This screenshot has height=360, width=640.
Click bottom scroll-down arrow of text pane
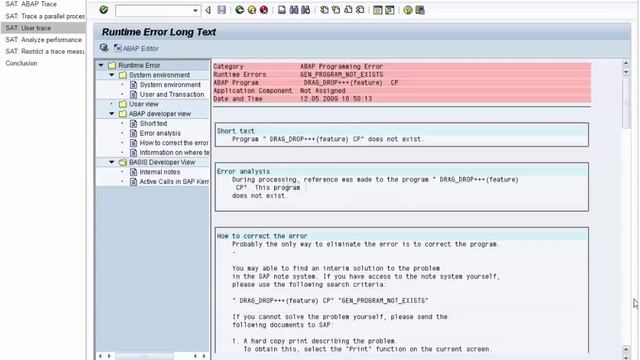click(626, 357)
